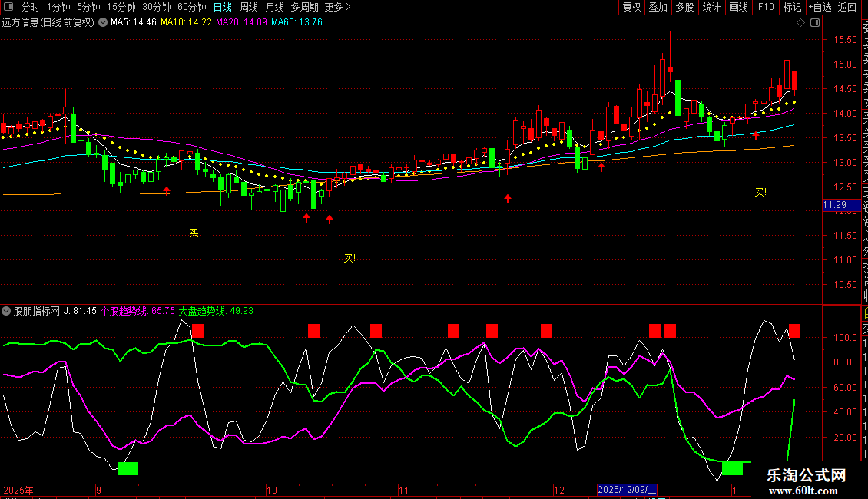Click the MA5: 14.46 label
Image resolution: width=868 pixels, height=499 pixels.
coord(134,22)
